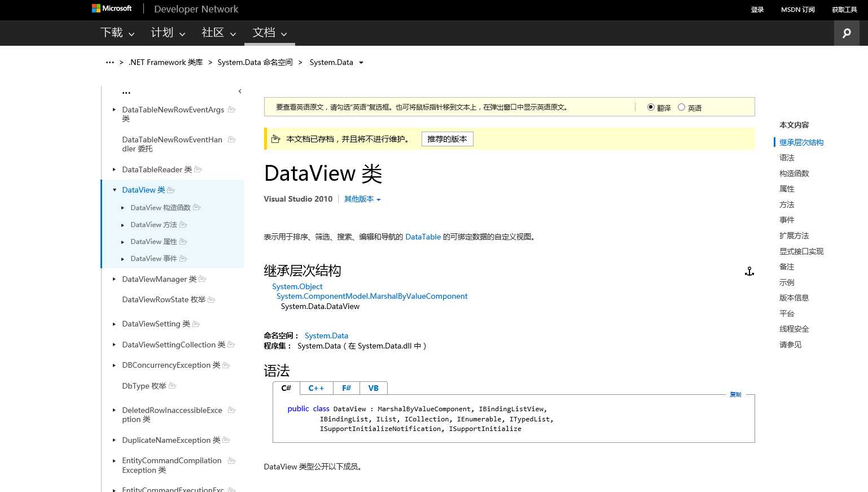Click archive icon beside DataView 方法
This screenshot has width=868, height=492.
(x=183, y=224)
